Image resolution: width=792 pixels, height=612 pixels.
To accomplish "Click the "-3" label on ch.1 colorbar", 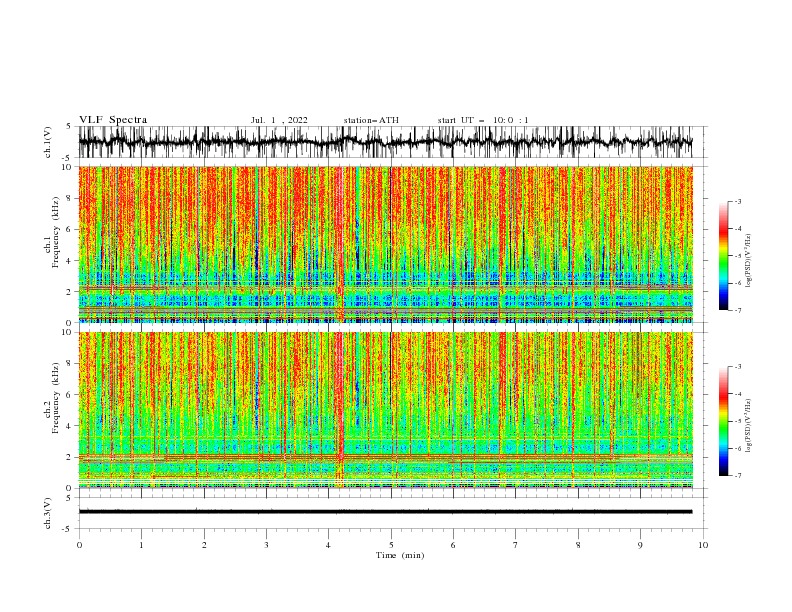I will 738,201.
